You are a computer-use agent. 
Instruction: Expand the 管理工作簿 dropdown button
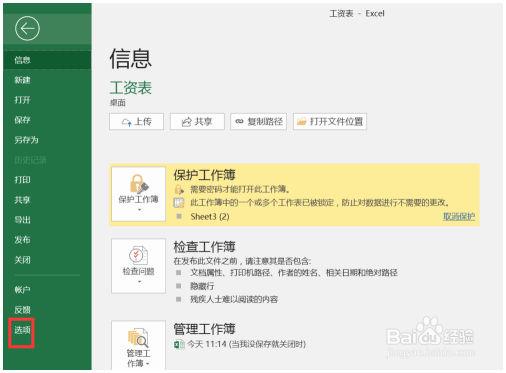(x=138, y=345)
